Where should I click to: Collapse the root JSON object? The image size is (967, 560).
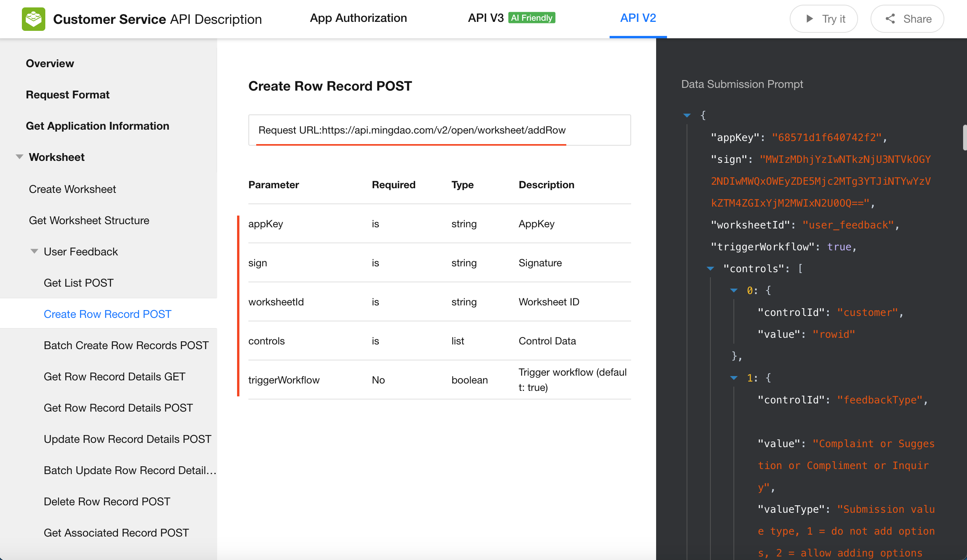[x=687, y=115]
